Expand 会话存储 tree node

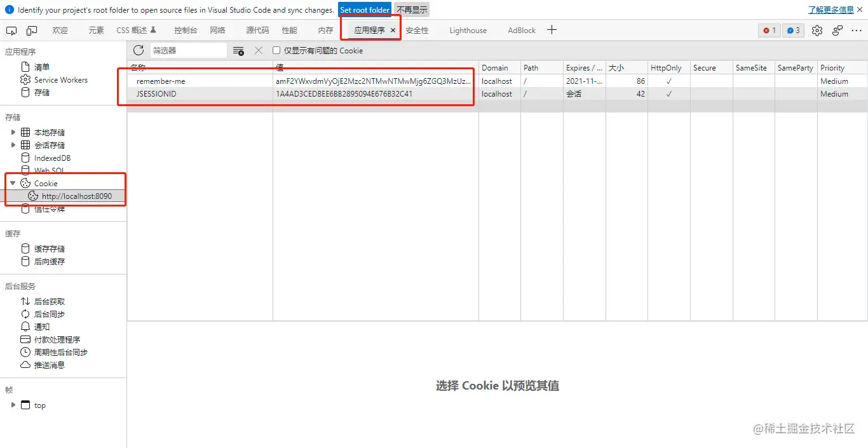pyautogui.click(x=13, y=145)
